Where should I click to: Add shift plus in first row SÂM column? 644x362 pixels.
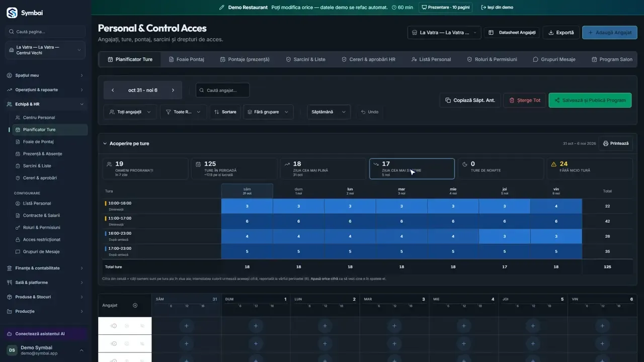pos(187,326)
